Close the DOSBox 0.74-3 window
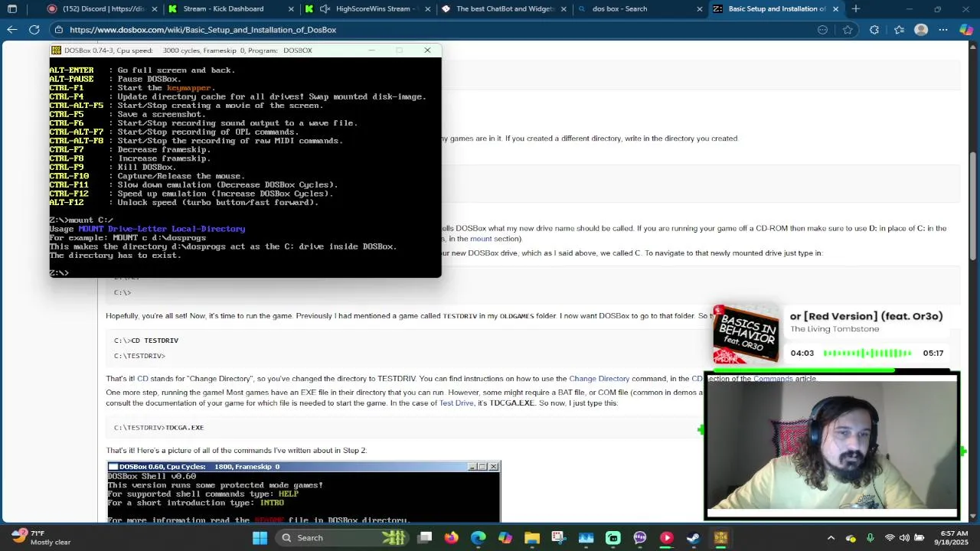 (427, 51)
